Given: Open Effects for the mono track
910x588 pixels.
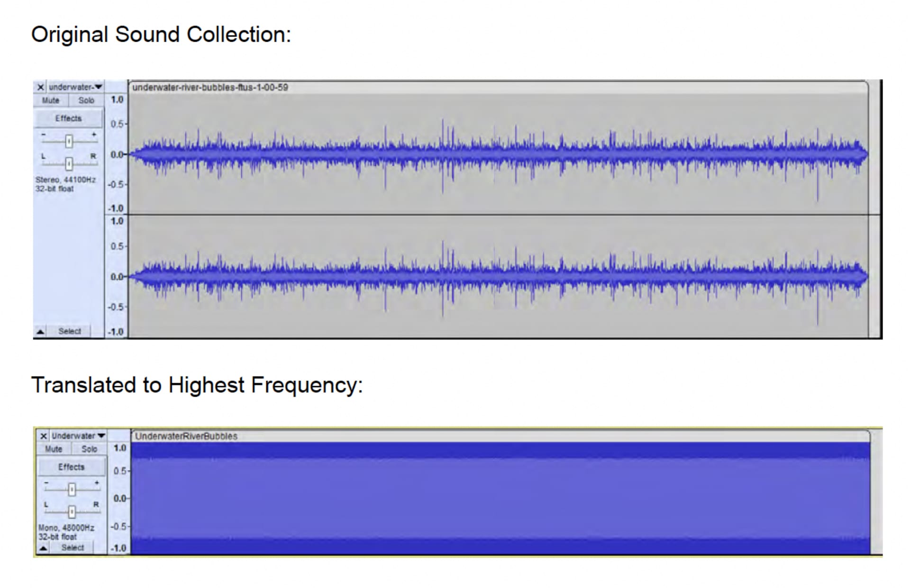Looking at the screenshot, I should tap(71, 467).
